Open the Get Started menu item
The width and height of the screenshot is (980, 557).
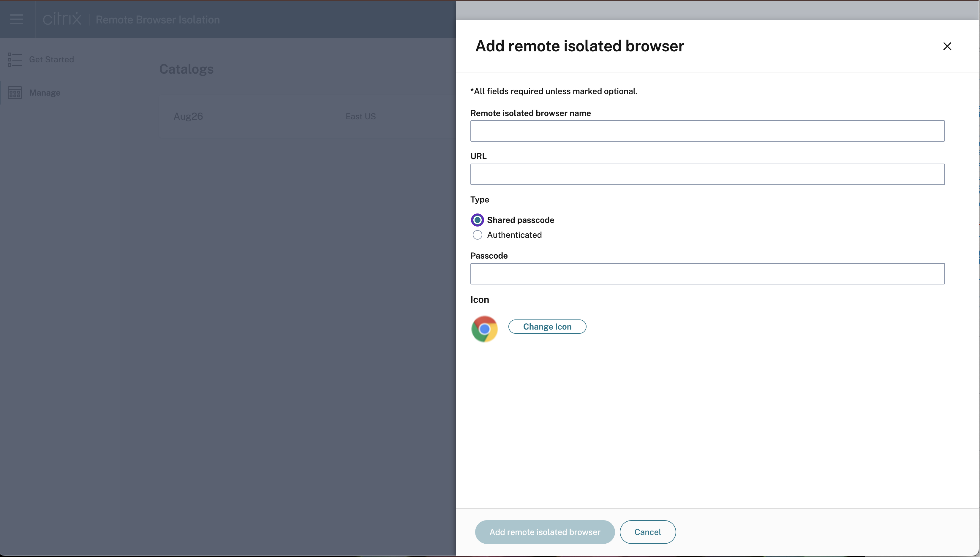coord(51,60)
